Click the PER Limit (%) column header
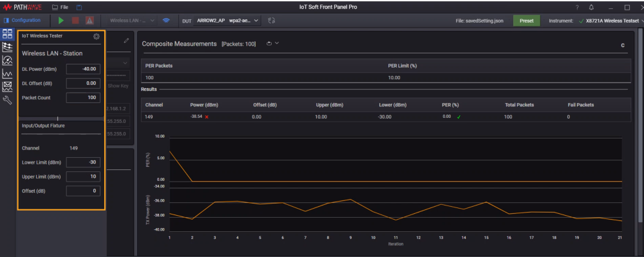Screen dimensions: 644x257 point(402,66)
